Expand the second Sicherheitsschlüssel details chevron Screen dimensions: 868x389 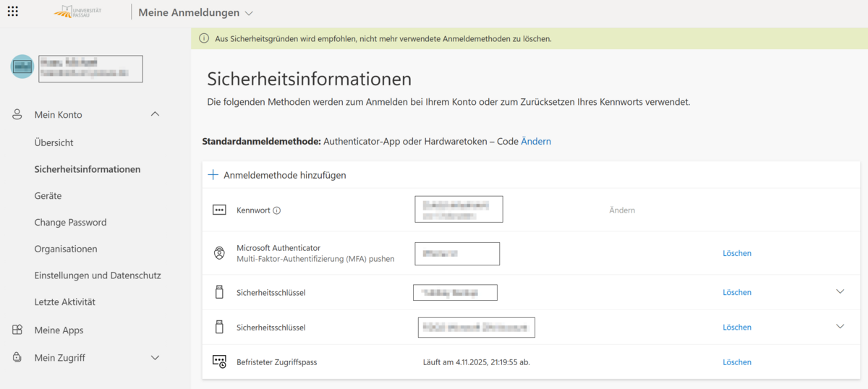840,327
